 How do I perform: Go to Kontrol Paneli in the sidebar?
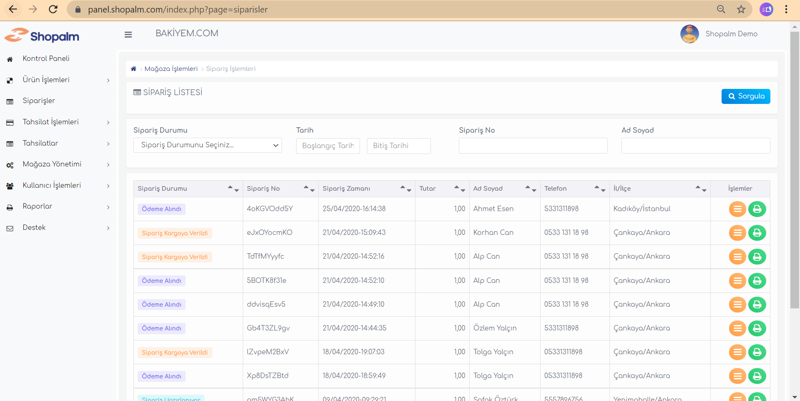pyautogui.click(x=46, y=59)
